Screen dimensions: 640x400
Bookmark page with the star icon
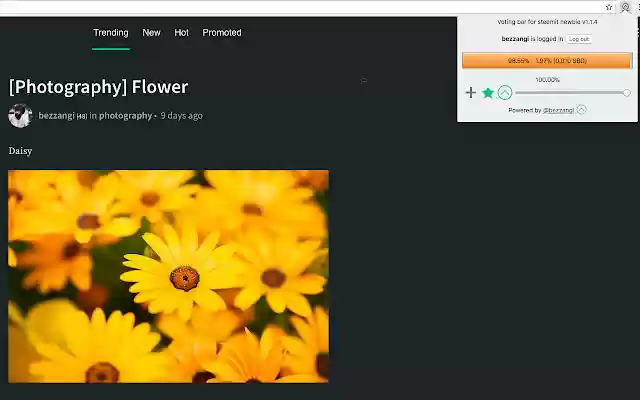pos(609,7)
